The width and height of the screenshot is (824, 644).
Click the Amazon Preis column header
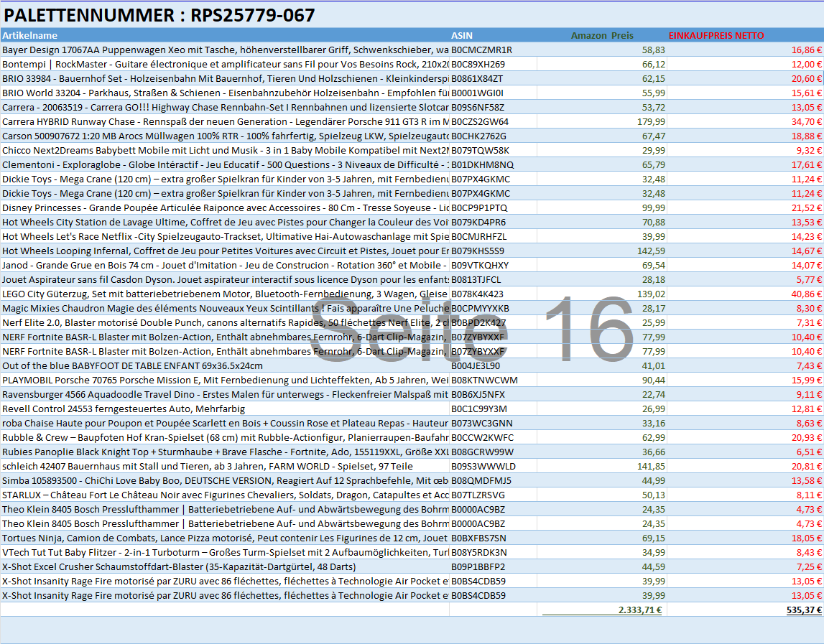pyautogui.click(x=602, y=35)
